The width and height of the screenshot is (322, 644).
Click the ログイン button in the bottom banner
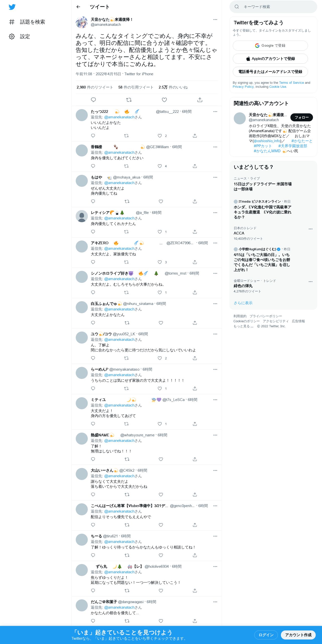coord(266,635)
